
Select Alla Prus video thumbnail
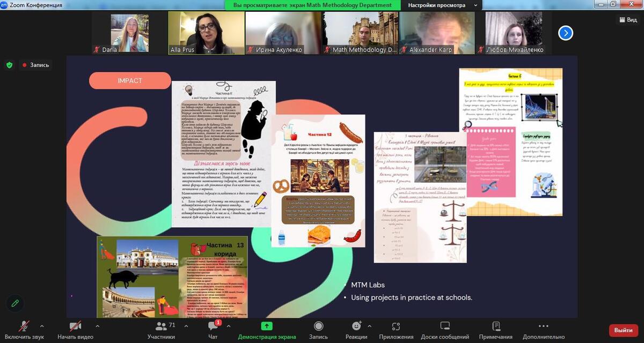coord(206,33)
